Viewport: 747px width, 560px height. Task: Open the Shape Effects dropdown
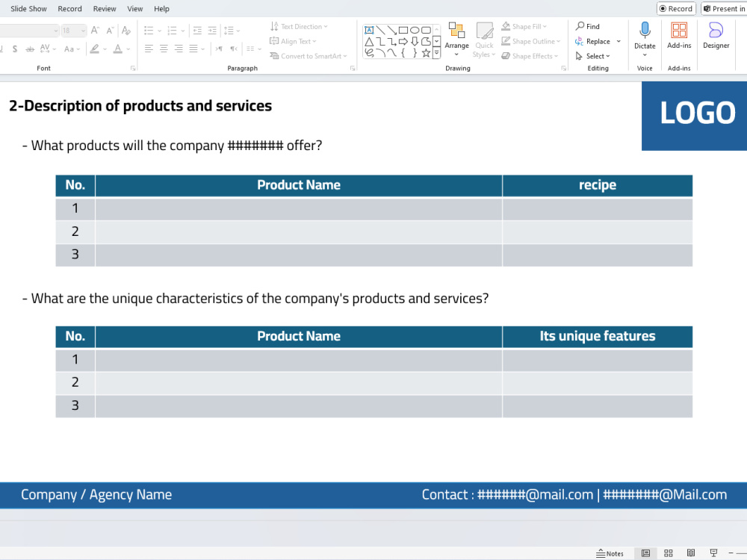coord(530,56)
